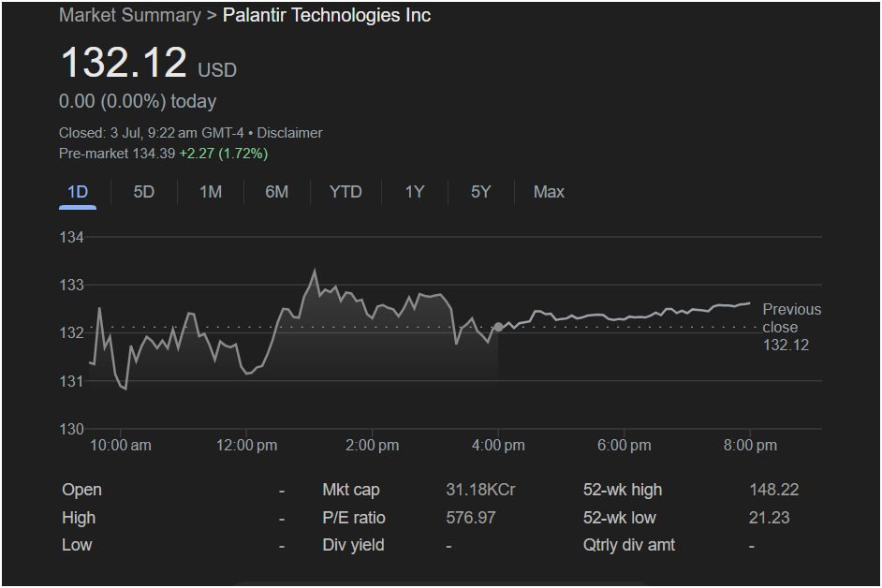This screenshot has width=882, height=588.
Task: Click the 12:00 pm axis label
Action: tap(246, 446)
